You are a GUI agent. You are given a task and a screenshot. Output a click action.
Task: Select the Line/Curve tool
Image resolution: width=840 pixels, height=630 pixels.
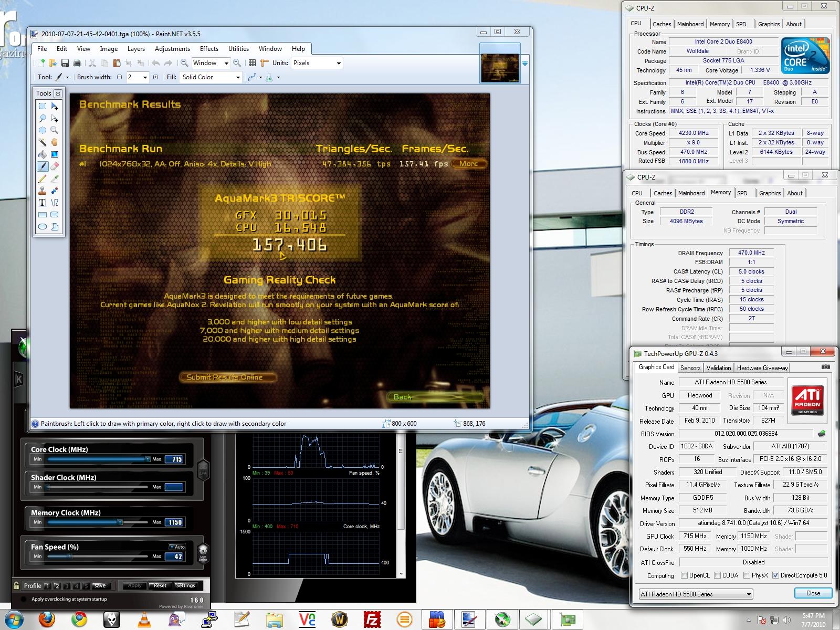pyautogui.click(x=55, y=203)
